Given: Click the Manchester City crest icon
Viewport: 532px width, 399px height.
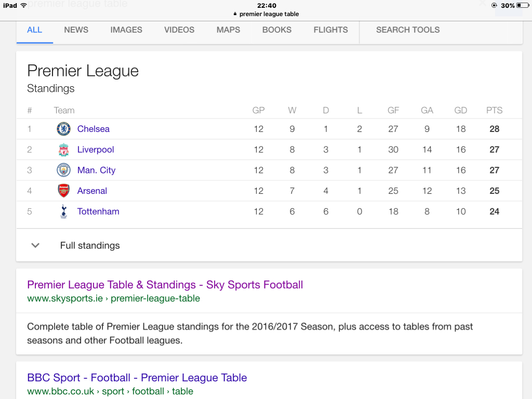Looking at the screenshot, I should 63,170.
